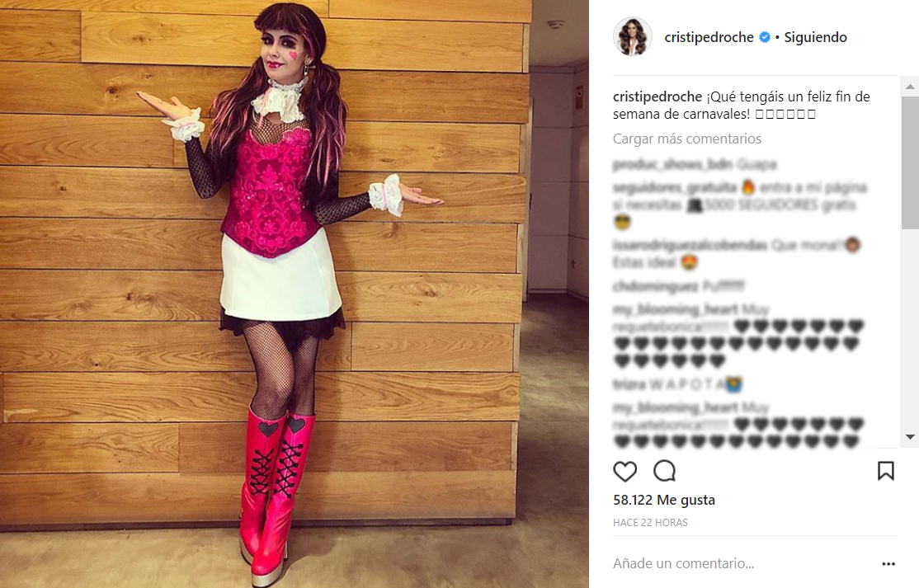The image size is (919, 588).
Task: Click the comments scrollbar thumb
Action: [x=910, y=162]
